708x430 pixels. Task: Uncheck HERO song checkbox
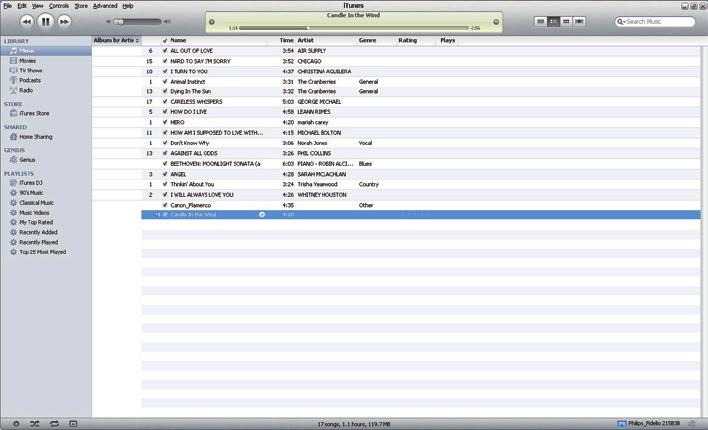click(x=165, y=122)
